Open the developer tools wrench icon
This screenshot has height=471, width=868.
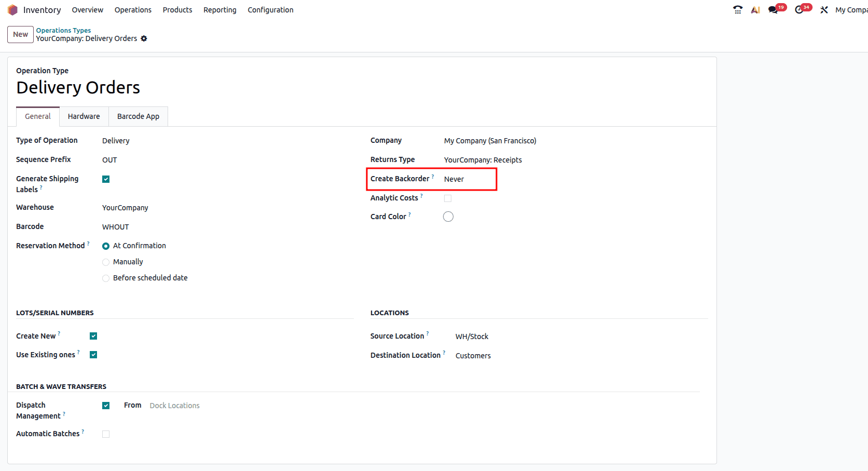pos(824,10)
